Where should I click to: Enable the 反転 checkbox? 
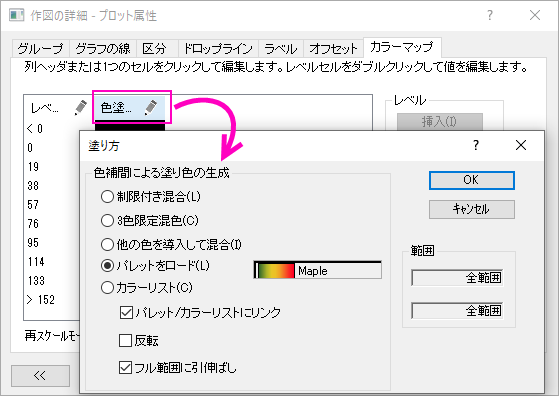(x=125, y=340)
